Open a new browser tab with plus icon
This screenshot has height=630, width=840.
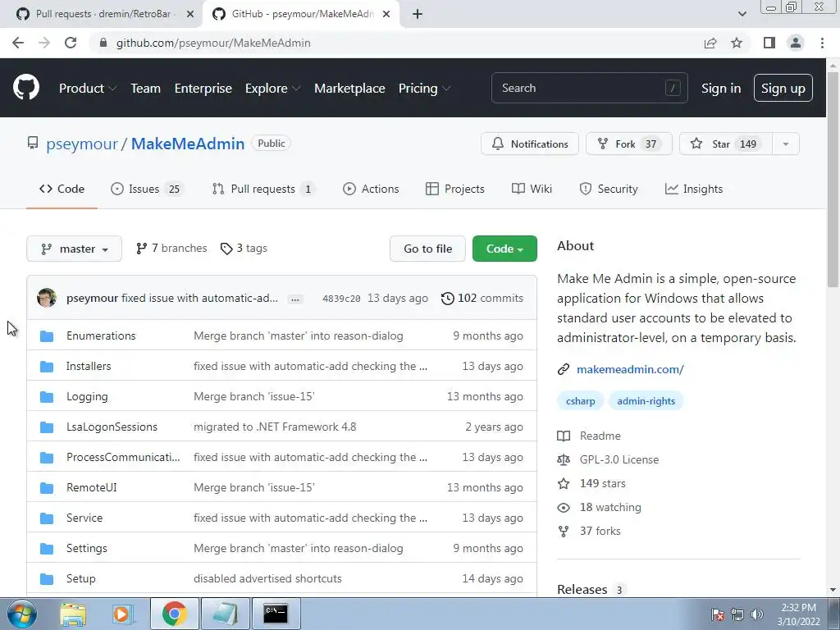pos(418,14)
